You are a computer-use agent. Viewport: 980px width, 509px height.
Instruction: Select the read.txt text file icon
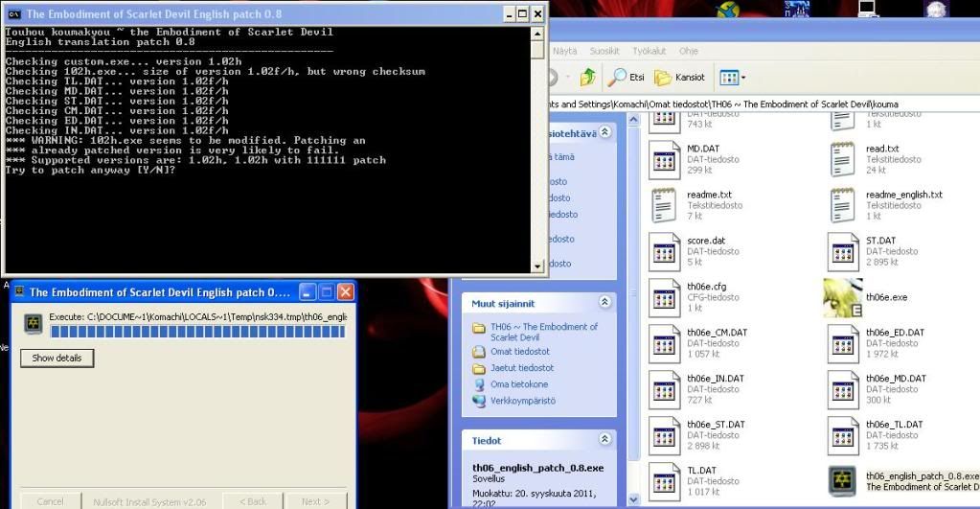click(x=842, y=160)
